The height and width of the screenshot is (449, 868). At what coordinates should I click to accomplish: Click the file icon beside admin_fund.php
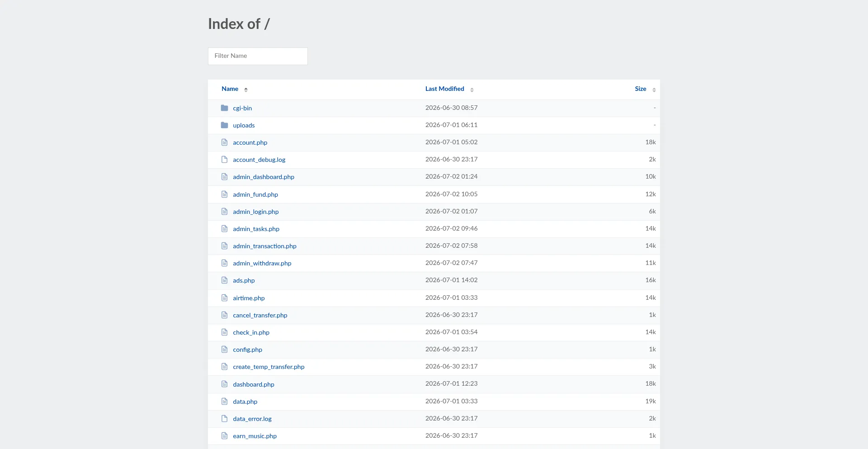pyautogui.click(x=224, y=194)
